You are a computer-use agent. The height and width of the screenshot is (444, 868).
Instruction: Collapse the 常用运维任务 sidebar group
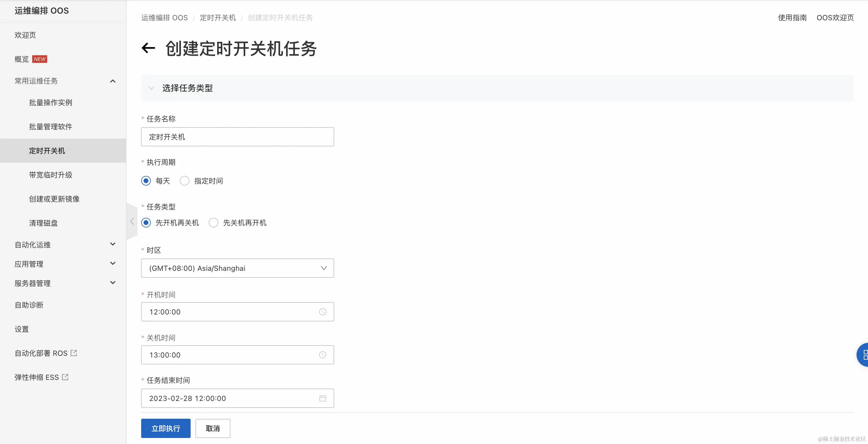(x=112, y=81)
